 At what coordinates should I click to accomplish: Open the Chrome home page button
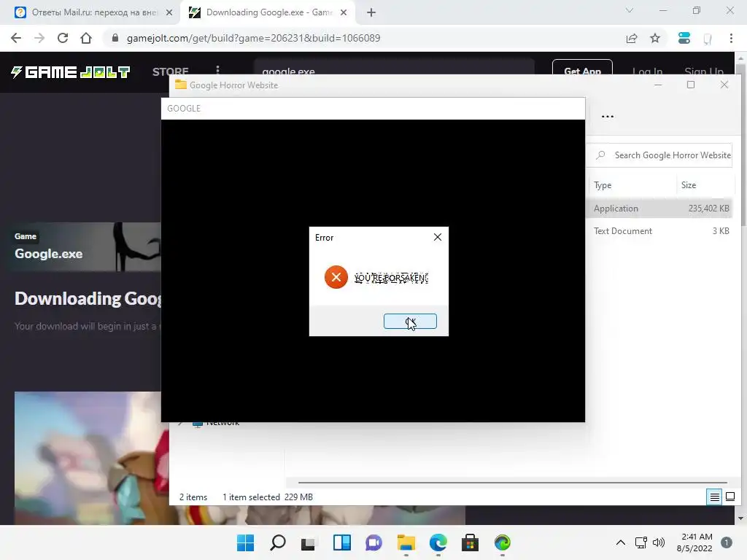(86, 38)
